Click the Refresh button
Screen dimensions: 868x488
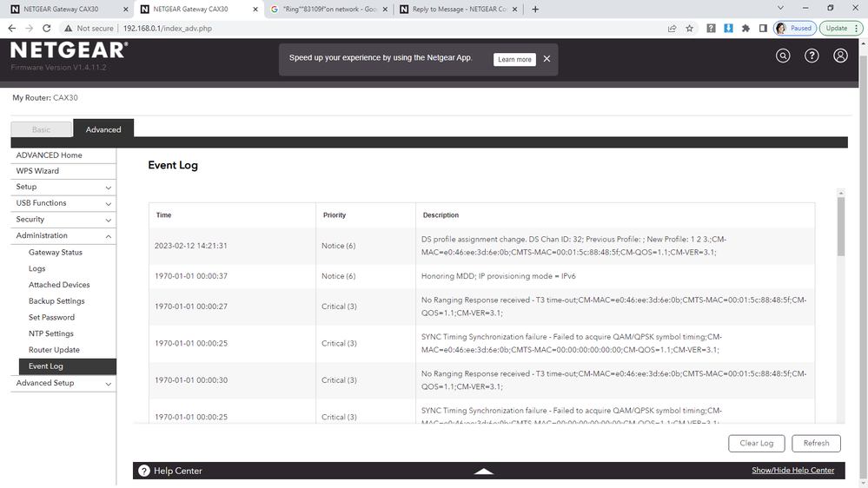click(816, 443)
